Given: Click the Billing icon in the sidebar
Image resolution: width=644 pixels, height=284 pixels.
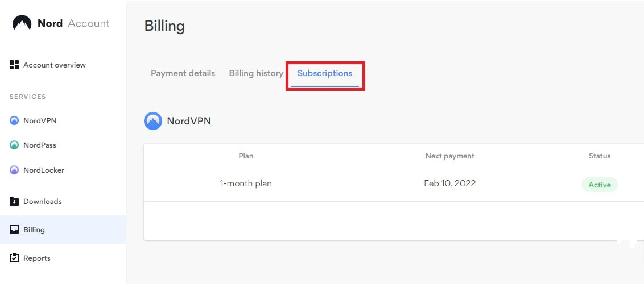Looking at the screenshot, I should 15,230.
